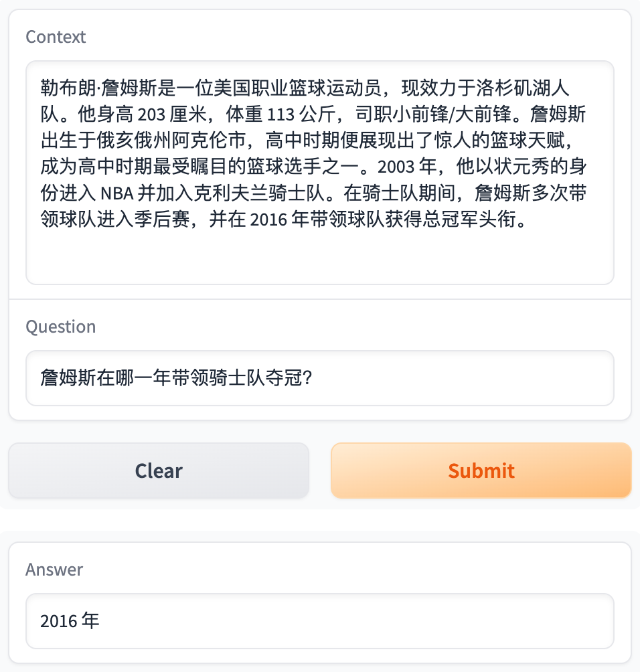
Task: Click the "Answer" label
Action: pos(54,570)
